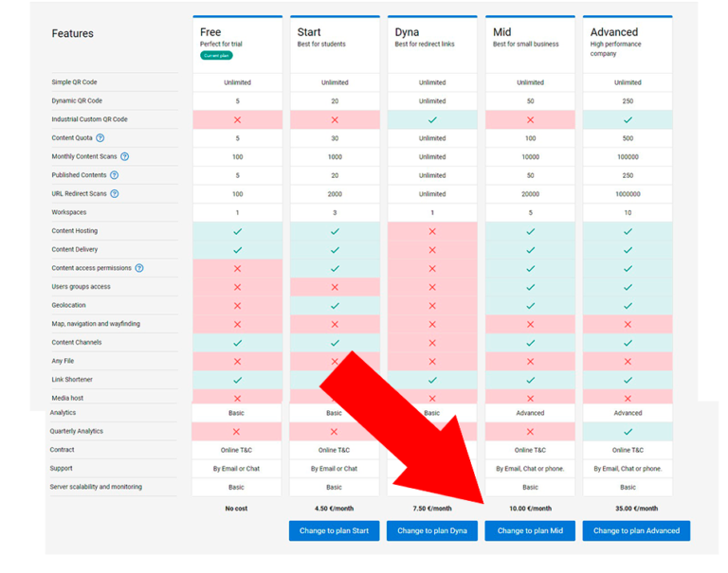Screen dimensions: 728x573
Task: Click Perfect for trial subtitle
Action: point(221,45)
